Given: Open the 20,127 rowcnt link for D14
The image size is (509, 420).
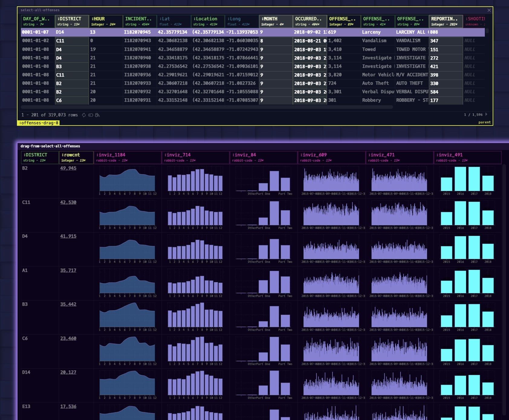Looking at the screenshot, I should click(x=68, y=372).
